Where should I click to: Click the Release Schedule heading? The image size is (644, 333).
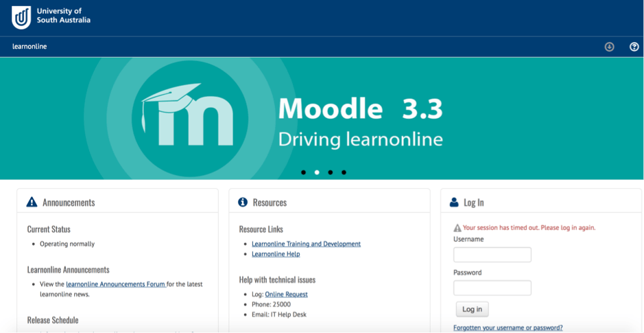pos(53,320)
